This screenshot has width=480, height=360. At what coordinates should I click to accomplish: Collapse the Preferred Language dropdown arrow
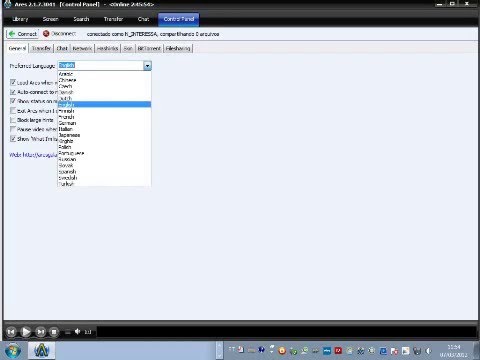click(147, 66)
